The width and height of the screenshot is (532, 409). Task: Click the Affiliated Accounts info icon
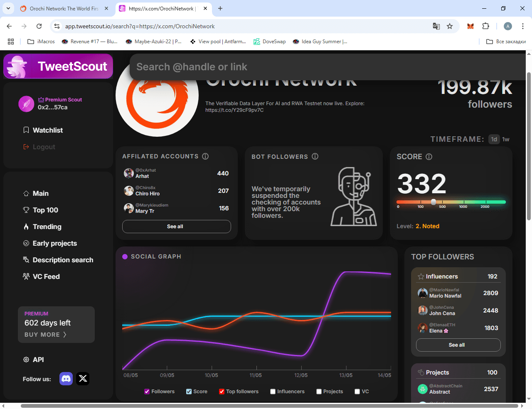(205, 156)
